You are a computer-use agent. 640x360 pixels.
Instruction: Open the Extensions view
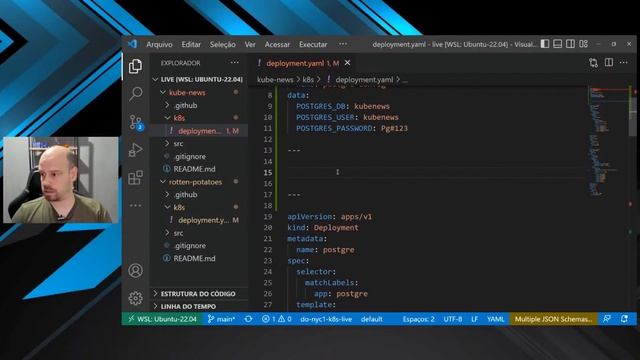tap(136, 178)
